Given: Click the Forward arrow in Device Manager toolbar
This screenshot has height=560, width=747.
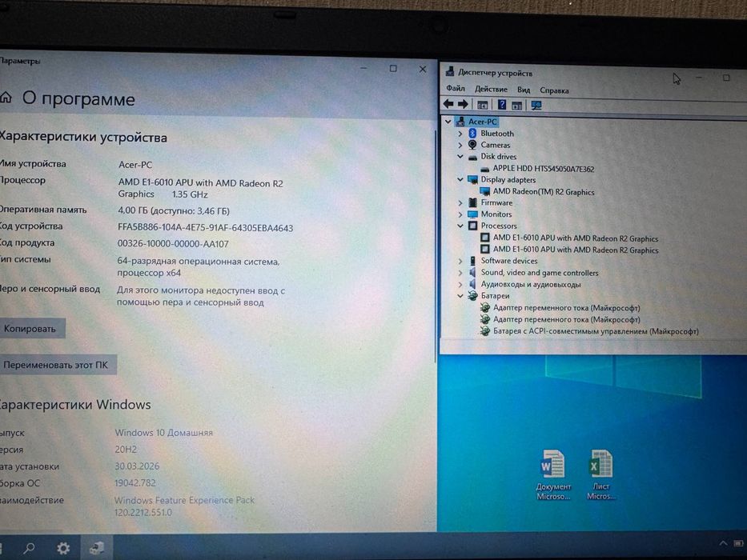Looking at the screenshot, I should 463,104.
